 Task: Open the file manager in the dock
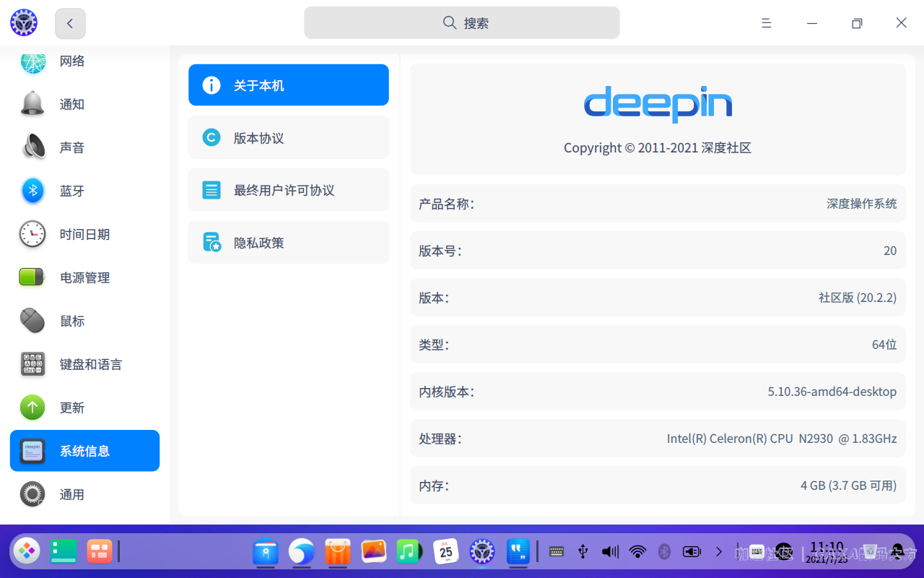266,553
